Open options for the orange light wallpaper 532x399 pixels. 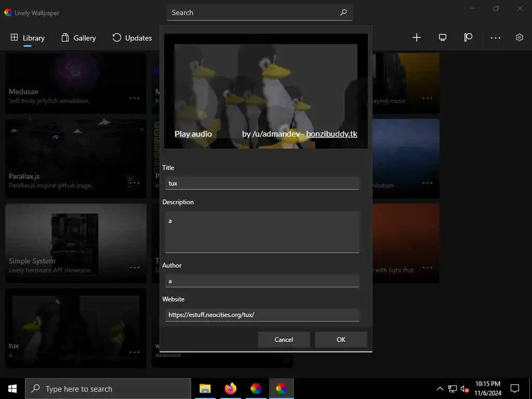(428, 268)
